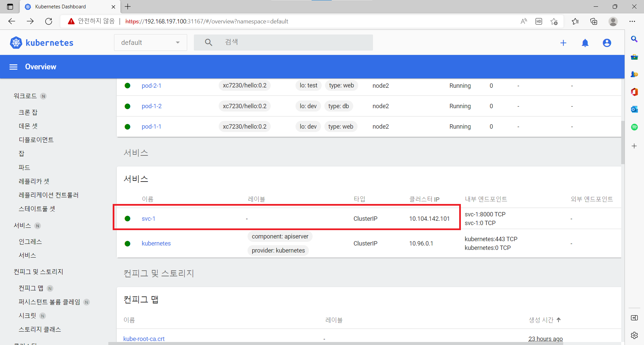Sort config maps by 생성 시간 arrow
Screen dimensions: 644x345
point(558,320)
